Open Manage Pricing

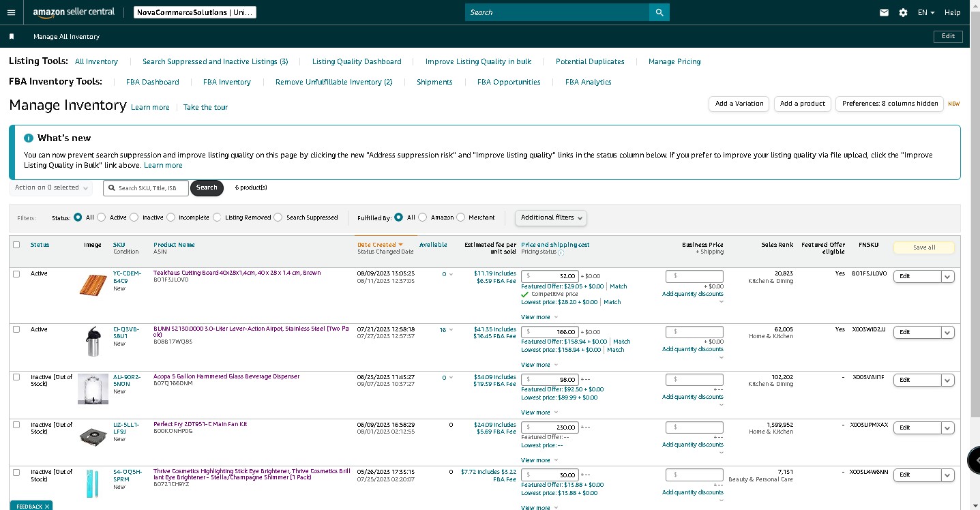pos(674,61)
